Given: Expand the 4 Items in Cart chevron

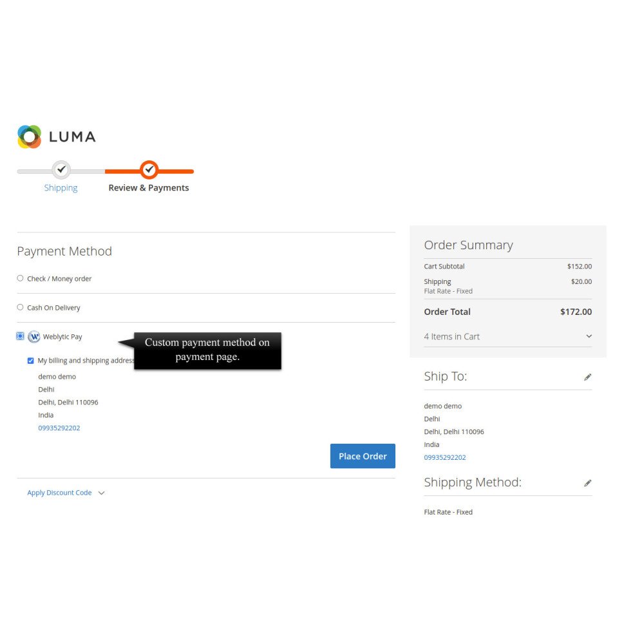Looking at the screenshot, I should pos(589,336).
